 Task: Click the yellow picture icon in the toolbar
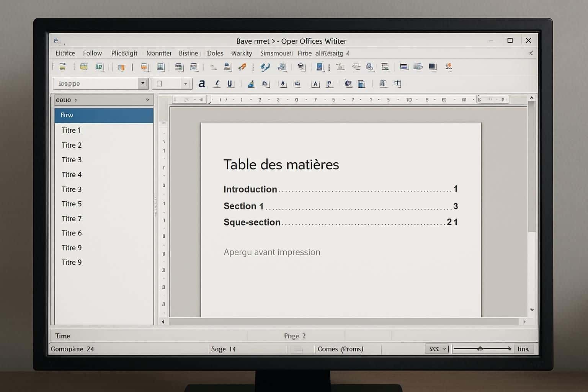click(x=83, y=67)
